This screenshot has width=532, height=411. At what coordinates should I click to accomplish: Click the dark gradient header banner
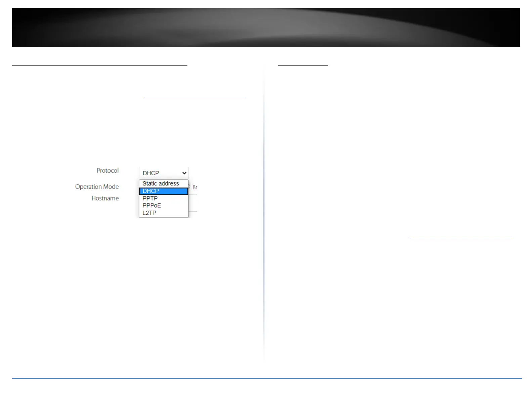point(266,28)
